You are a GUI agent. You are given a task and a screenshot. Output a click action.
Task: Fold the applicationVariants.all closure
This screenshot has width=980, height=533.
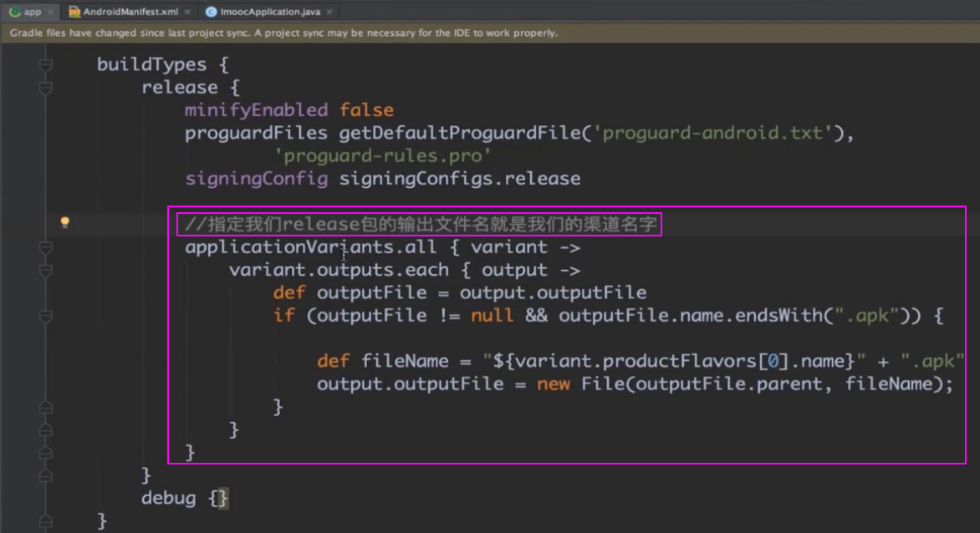[46, 247]
